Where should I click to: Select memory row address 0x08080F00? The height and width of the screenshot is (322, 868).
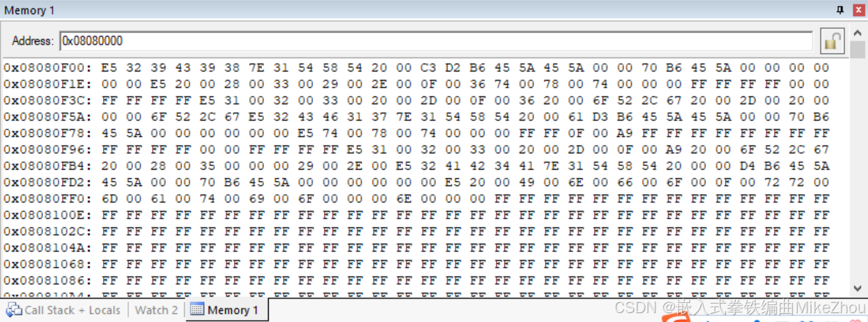pos(49,68)
